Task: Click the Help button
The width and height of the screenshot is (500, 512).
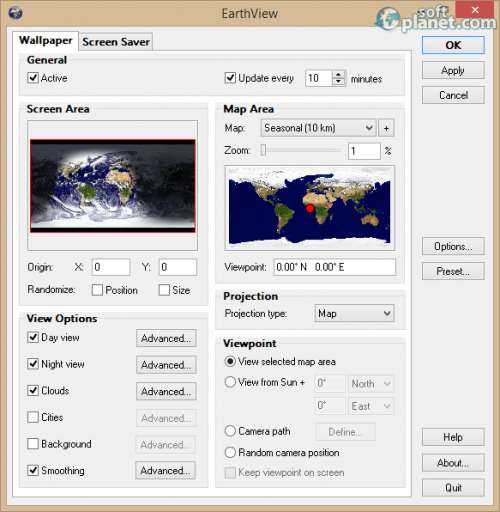Action: [453, 437]
